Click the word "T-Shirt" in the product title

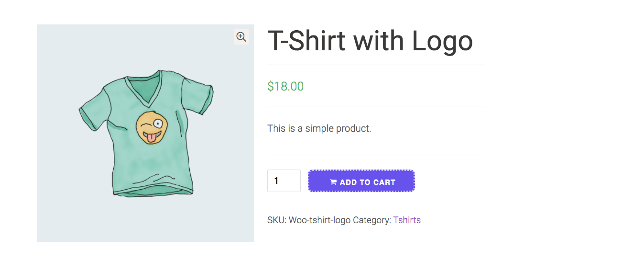(x=306, y=41)
